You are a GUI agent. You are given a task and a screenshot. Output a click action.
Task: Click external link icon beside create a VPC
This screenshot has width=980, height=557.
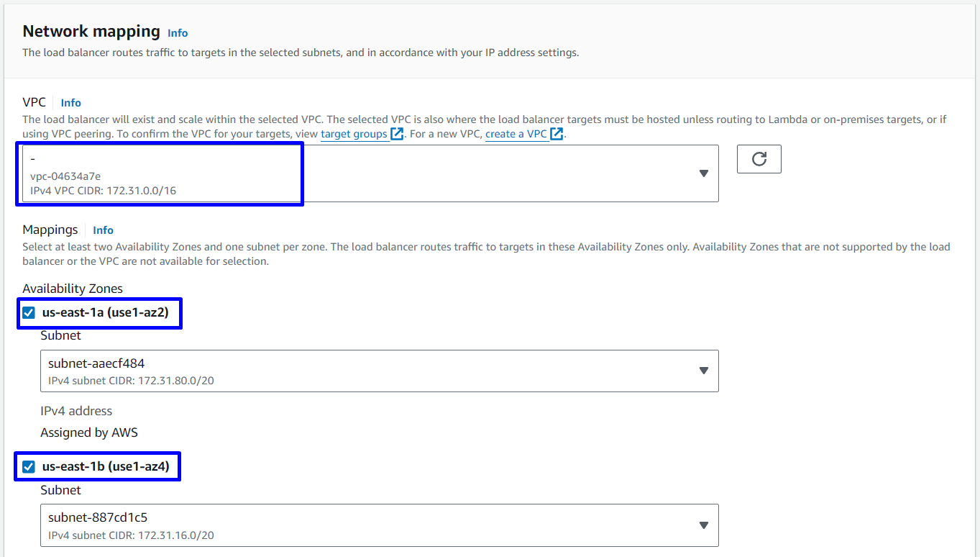pos(556,135)
